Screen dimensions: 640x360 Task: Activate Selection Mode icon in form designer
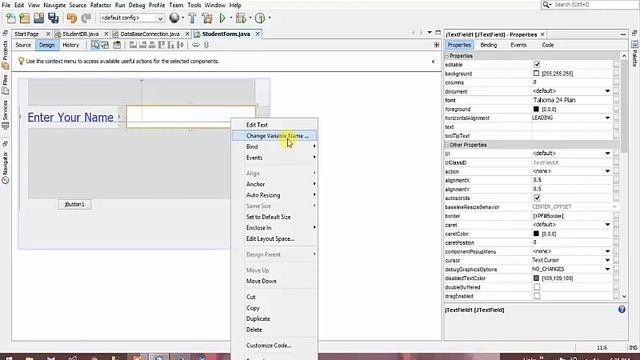tap(95, 45)
